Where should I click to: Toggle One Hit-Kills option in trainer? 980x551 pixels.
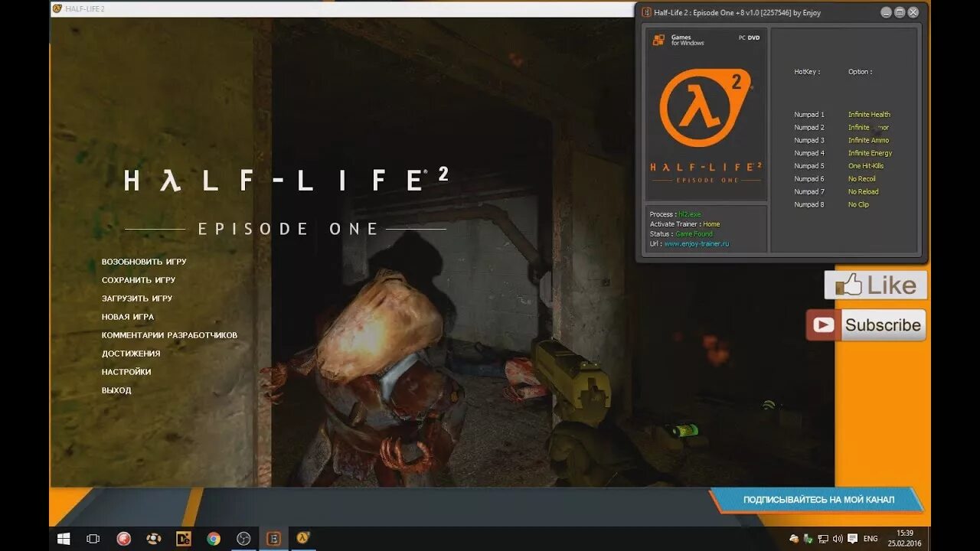click(866, 166)
